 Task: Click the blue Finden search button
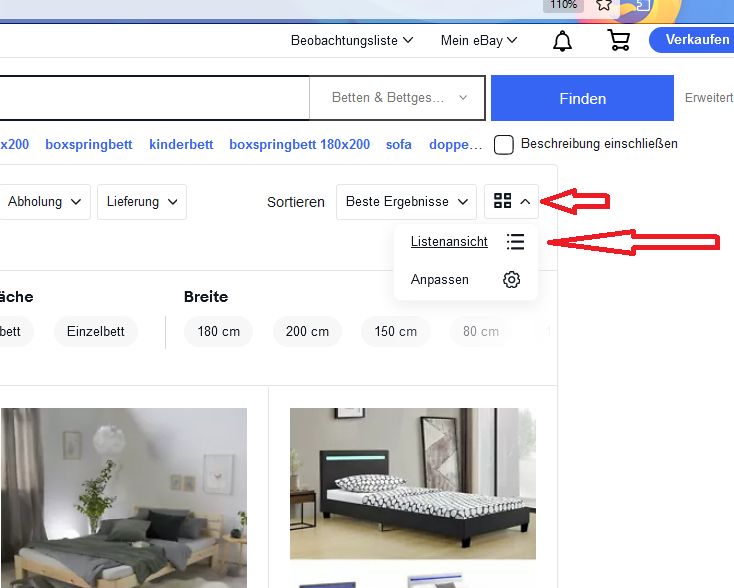coord(582,98)
